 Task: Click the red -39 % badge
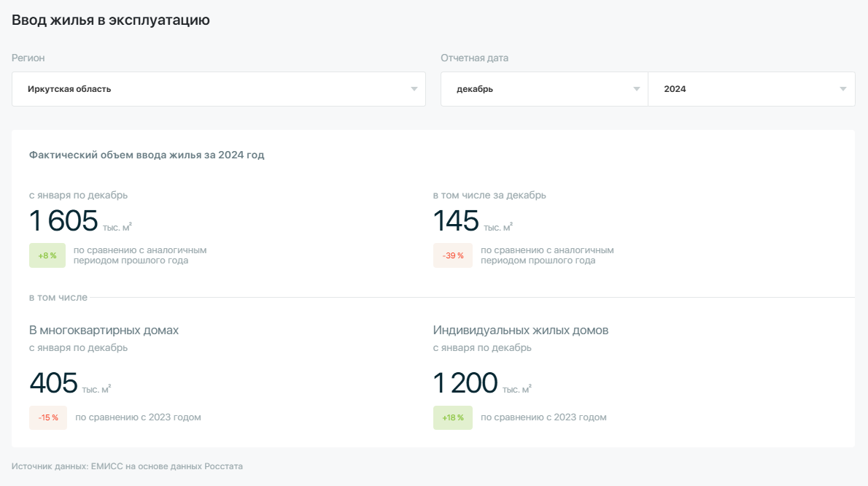pos(452,255)
